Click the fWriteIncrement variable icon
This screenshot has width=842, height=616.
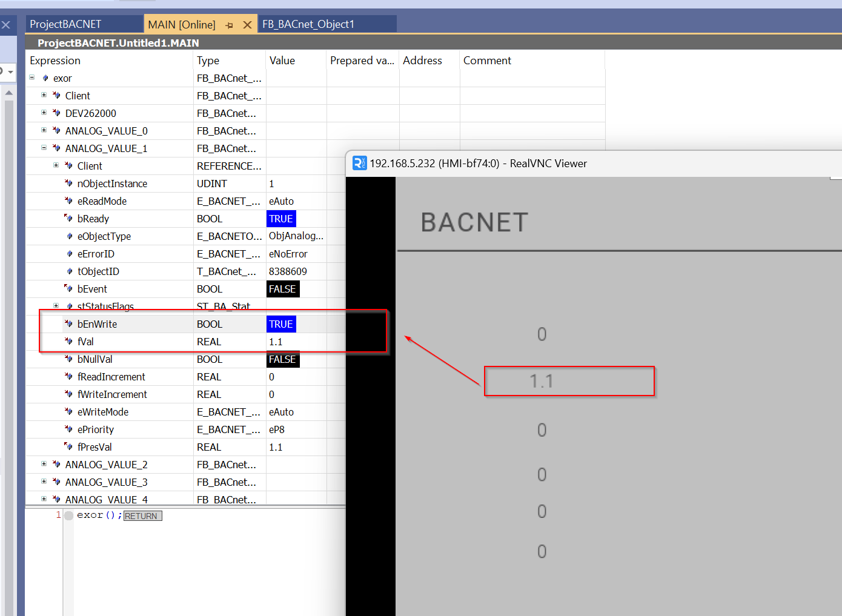(x=68, y=394)
